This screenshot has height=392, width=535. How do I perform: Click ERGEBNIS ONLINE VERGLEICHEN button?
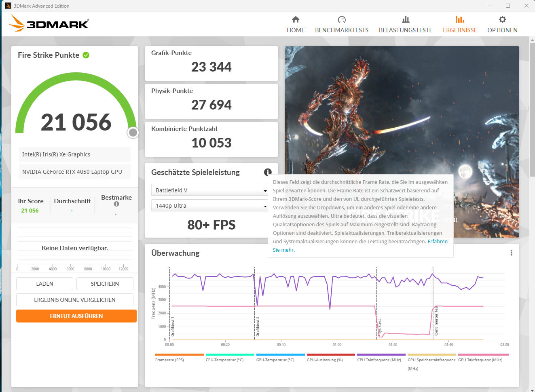pyautogui.click(x=75, y=300)
